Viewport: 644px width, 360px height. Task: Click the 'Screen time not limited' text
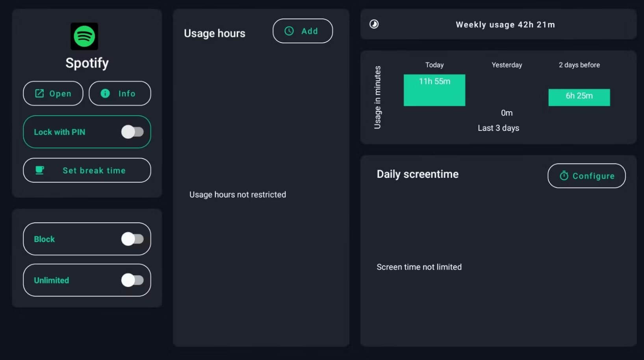click(419, 267)
